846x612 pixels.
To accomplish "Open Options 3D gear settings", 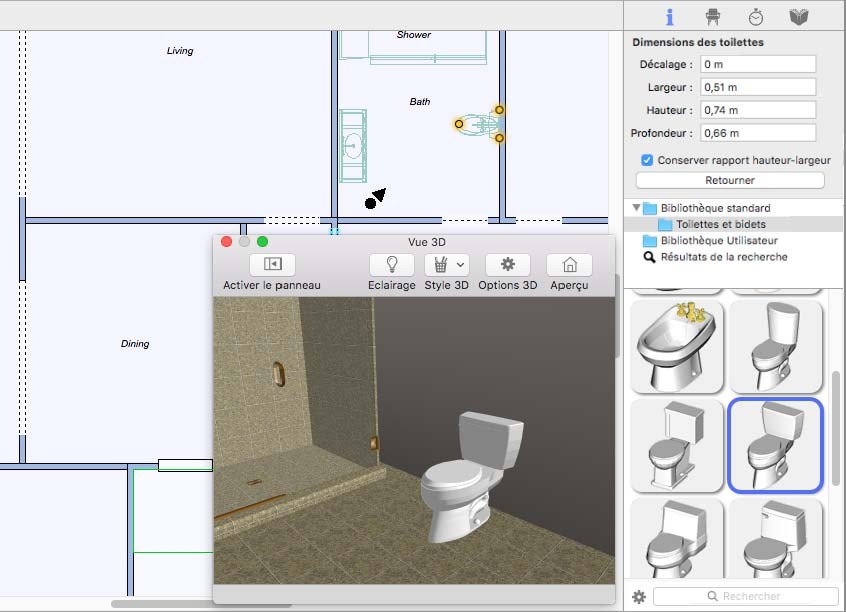I will pos(507,264).
